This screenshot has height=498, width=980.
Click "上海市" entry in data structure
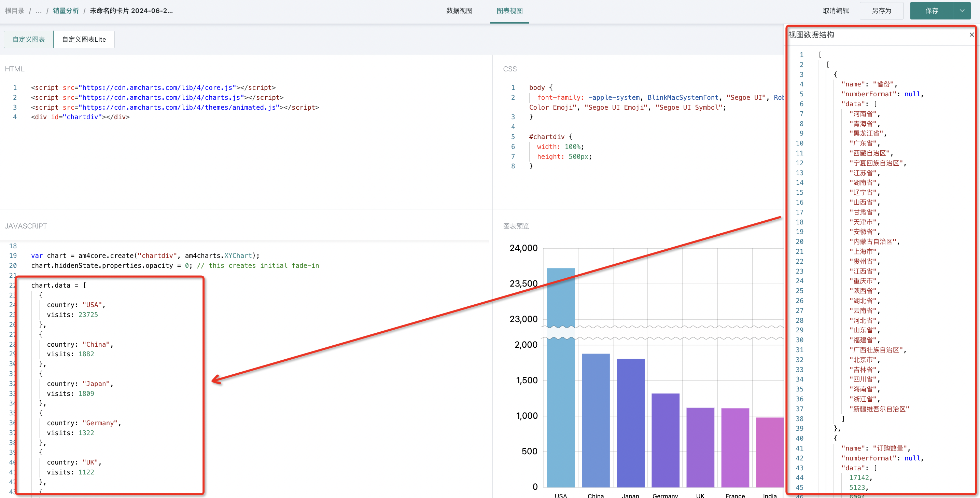pos(865,251)
